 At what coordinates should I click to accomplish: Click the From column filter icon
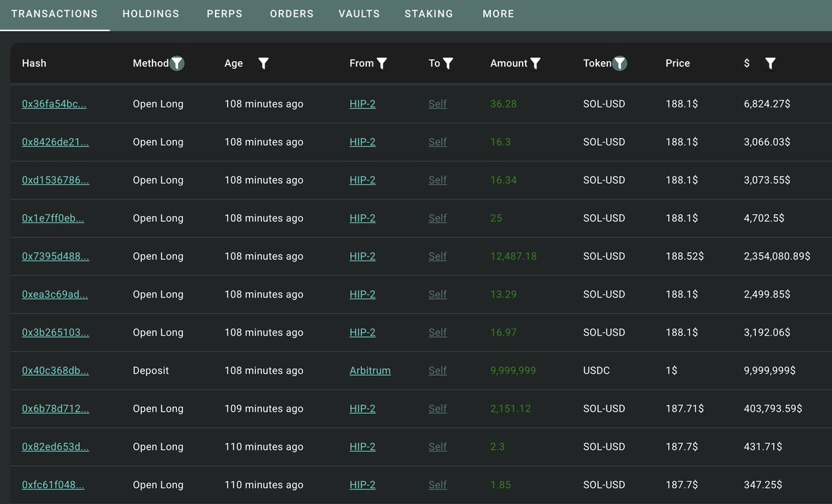pyautogui.click(x=382, y=63)
